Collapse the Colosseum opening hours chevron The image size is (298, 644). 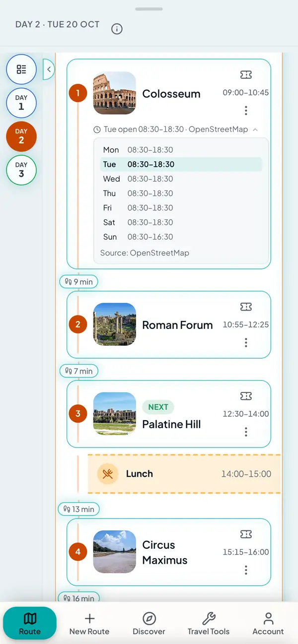tap(255, 129)
